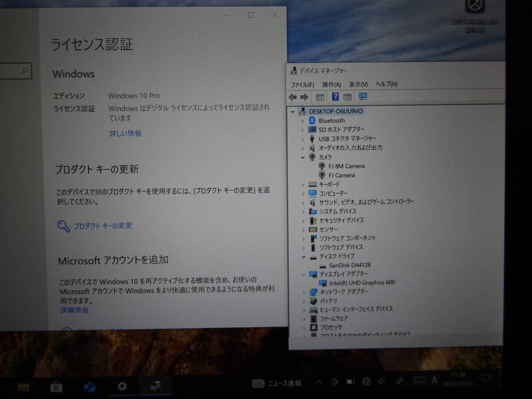
Task: Expand the SD ホスト アダプター category
Action: (x=303, y=129)
